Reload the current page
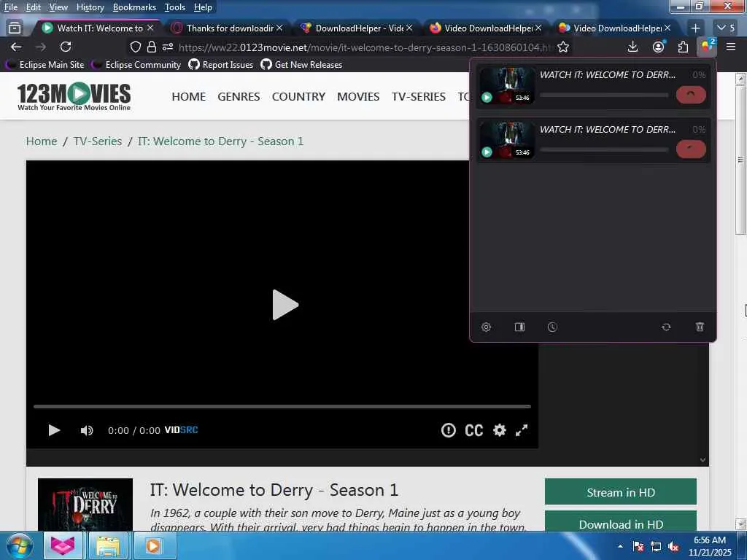 [x=66, y=47]
